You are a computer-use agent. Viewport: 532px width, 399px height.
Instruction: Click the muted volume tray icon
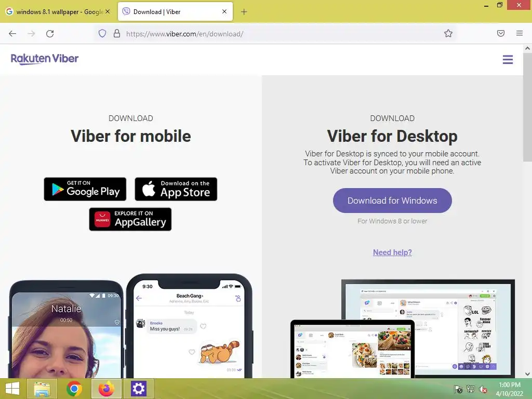(x=483, y=389)
